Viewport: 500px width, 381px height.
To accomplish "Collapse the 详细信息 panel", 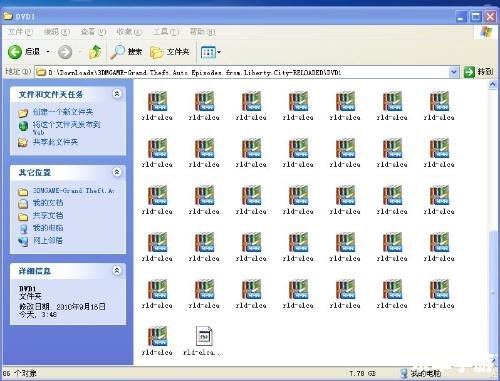I will tap(117, 271).
